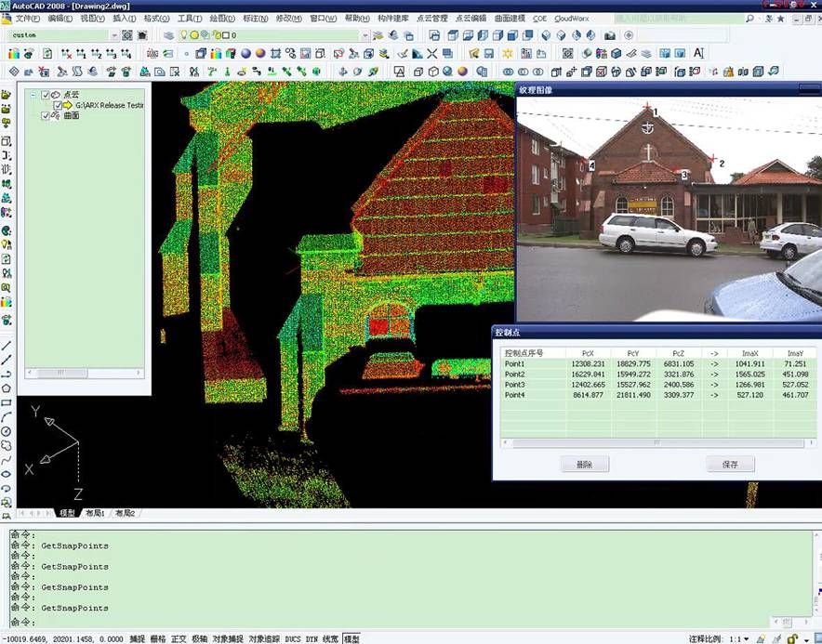Image resolution: width=822 pixels, height=644 pixels.
Task: Click the 模型 button in status bar
Action: (351, 638)
